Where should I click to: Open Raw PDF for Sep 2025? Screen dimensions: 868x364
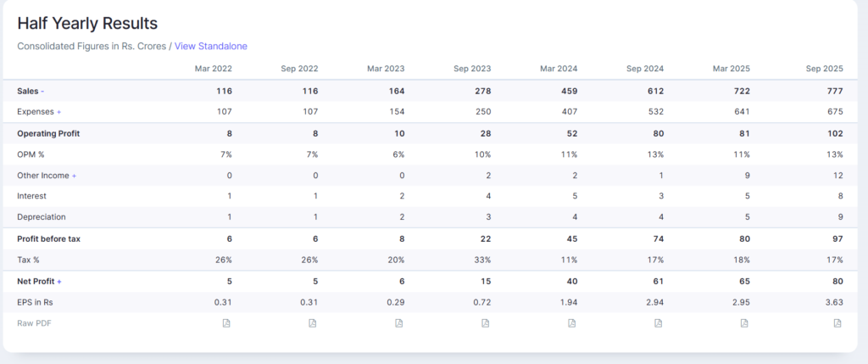click(x=837, y=323)
